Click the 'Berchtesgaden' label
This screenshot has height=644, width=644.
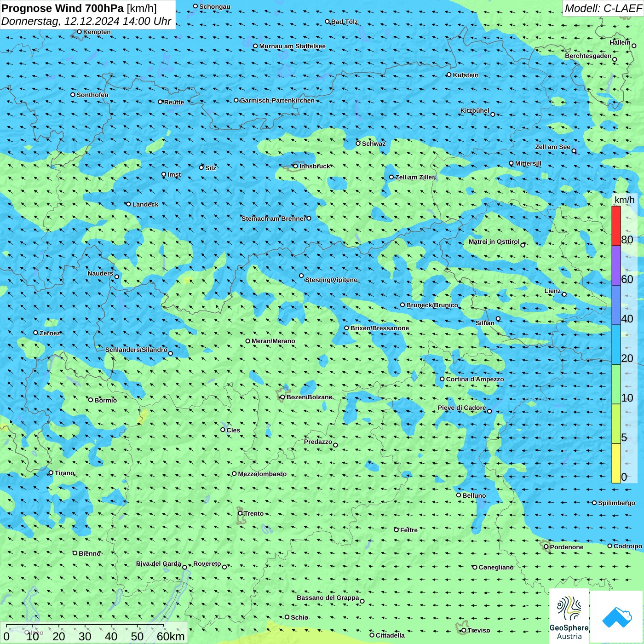(588, 56)
